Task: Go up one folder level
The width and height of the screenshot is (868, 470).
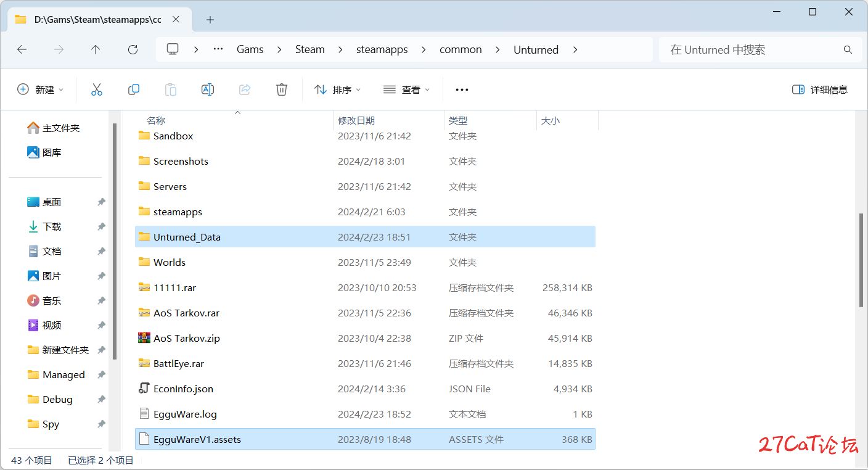Action: [x=96, y=49]
